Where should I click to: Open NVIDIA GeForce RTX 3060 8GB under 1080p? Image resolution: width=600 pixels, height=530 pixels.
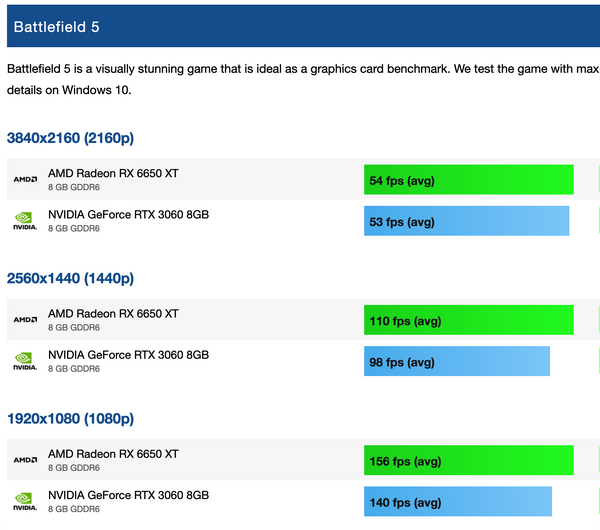pyautogui.click(x=129, y=496)
